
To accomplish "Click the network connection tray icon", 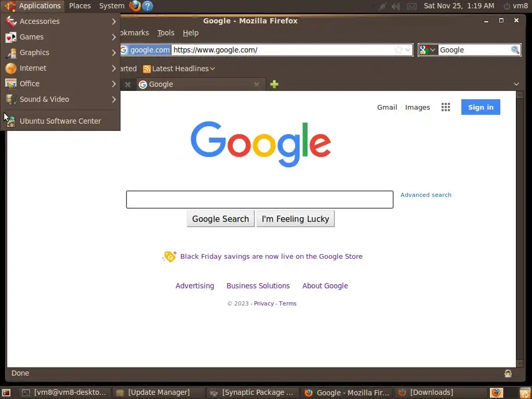I will click(x=382, y=6).
